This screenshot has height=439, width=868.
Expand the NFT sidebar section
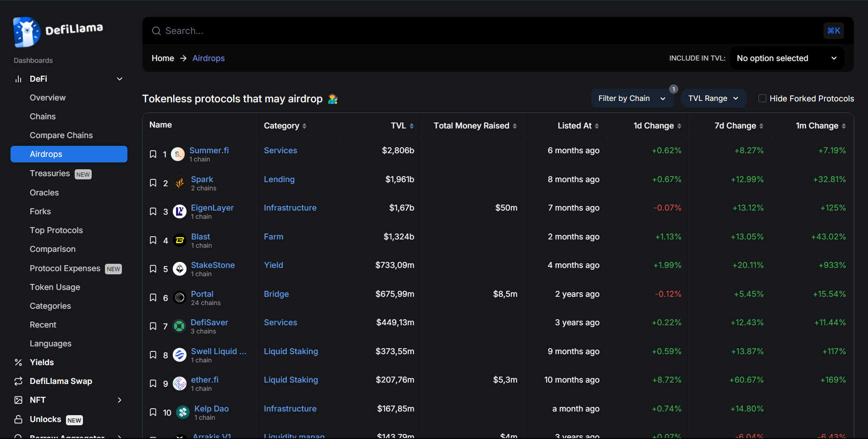point(120,400)
